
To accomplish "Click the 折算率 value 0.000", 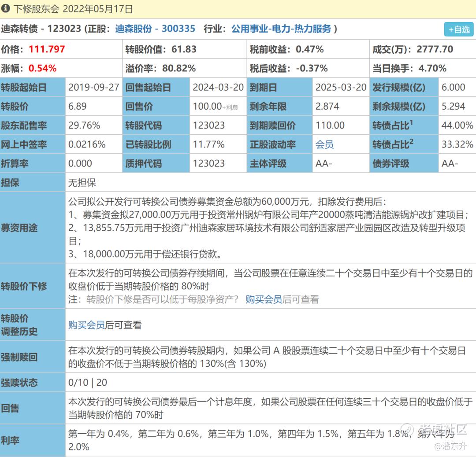I will (x=80, y=163).
